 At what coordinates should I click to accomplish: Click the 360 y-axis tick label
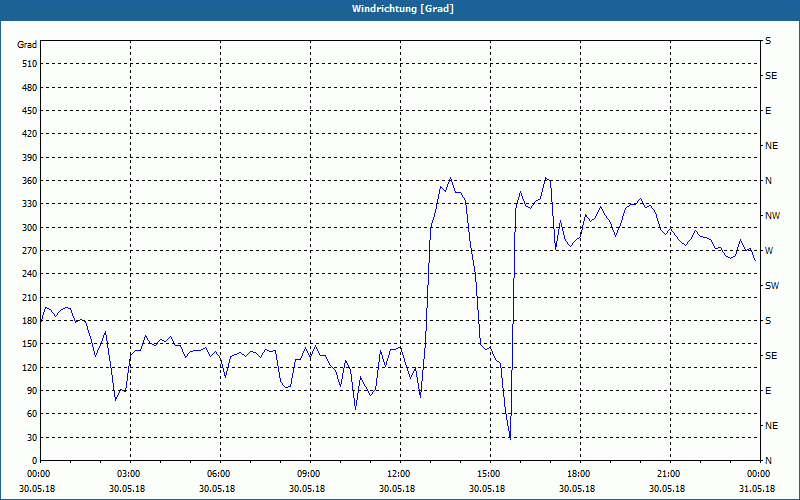coord(30,181)
